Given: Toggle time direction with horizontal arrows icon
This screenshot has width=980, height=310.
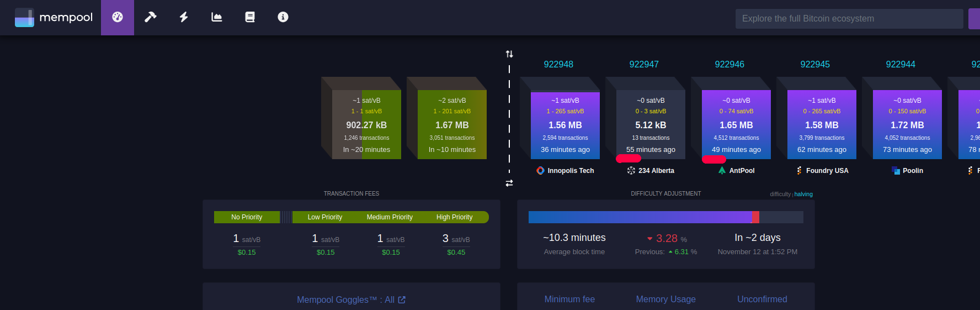Looking at the screenshot, I should [509, 183].
